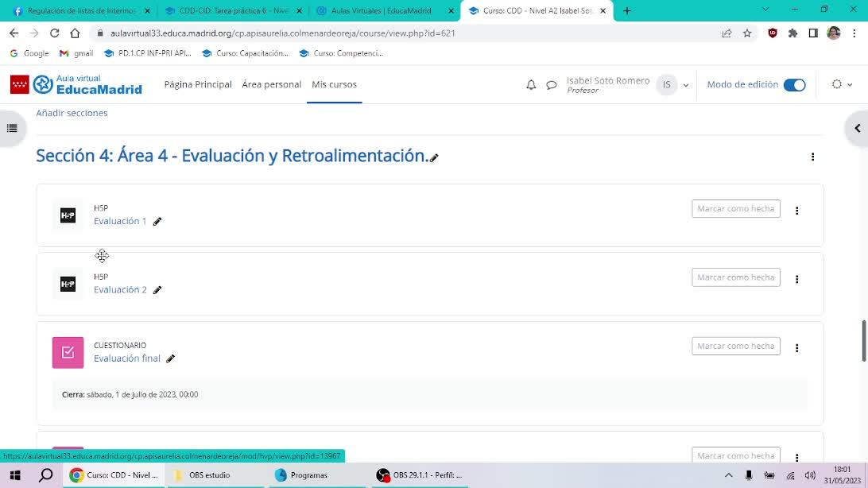This screenshot has height=488, width=868.
Task: Open browser home page icon
Action: tap(75, 33)
